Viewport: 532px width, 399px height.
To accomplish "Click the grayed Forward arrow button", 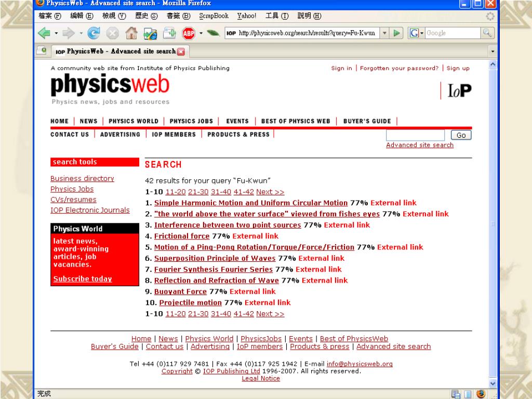I will coord(69,33).
